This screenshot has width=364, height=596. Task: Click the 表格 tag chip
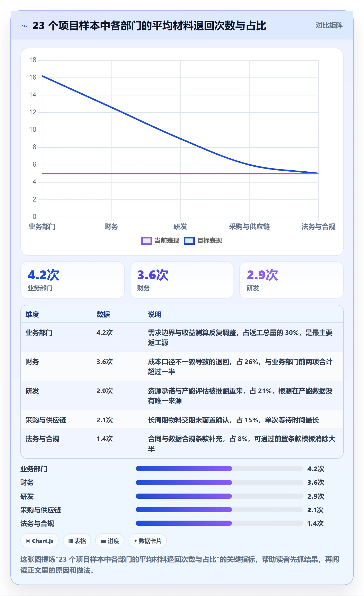pos(77,541)
